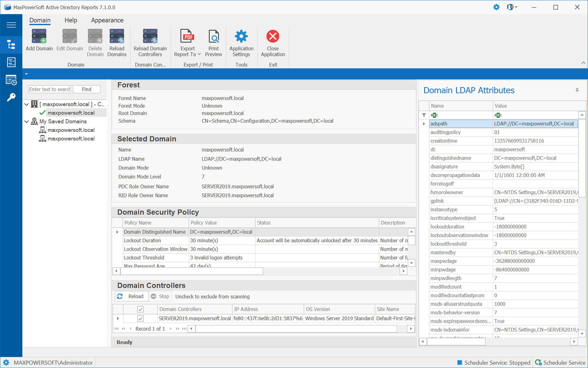The height and width of the screenshot is (368, 588).
Task: Open the hamburger menu in sidebar
Action: pyautogui.click(x=11, y=25)
